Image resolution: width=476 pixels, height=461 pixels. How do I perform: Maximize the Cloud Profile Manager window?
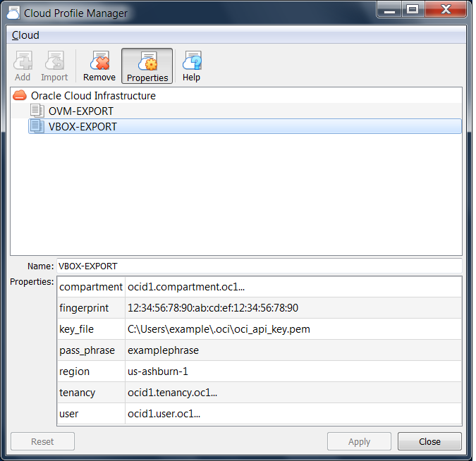point(413,10)
